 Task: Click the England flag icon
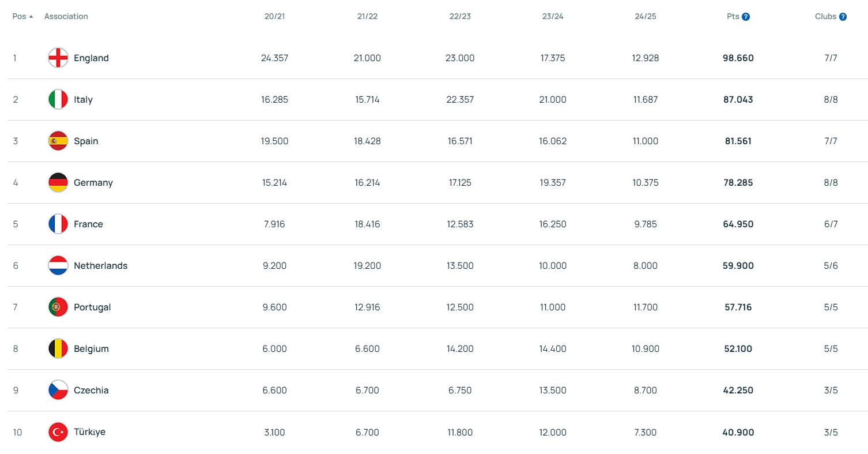click(58, 58)
